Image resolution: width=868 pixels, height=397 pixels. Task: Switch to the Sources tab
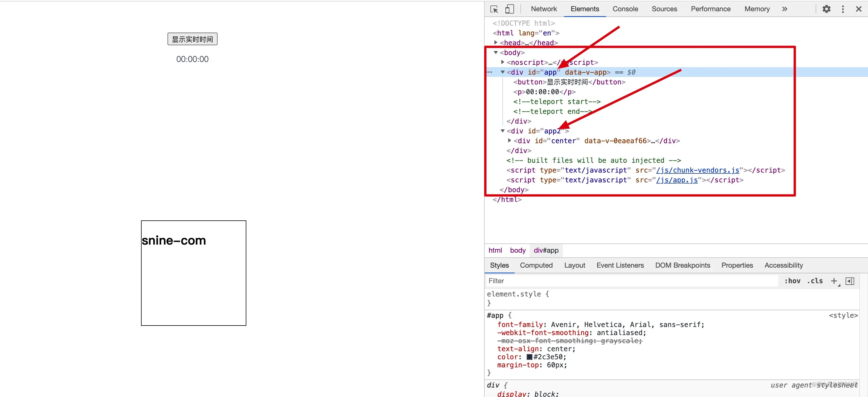point(664,9)
